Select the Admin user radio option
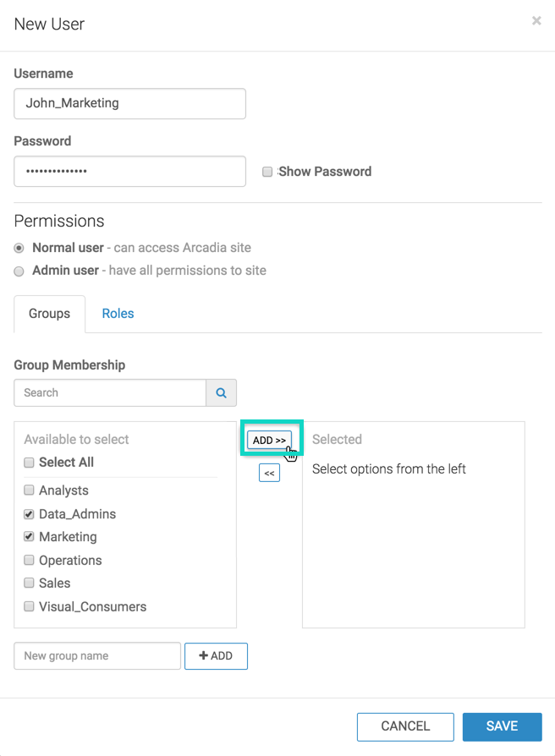The width and height of the screenshot is (555, 756). 19,271
